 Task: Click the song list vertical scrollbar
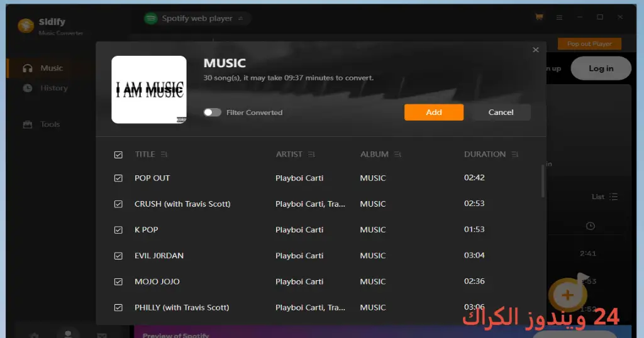pyautogui.click(x=543, y=181)
